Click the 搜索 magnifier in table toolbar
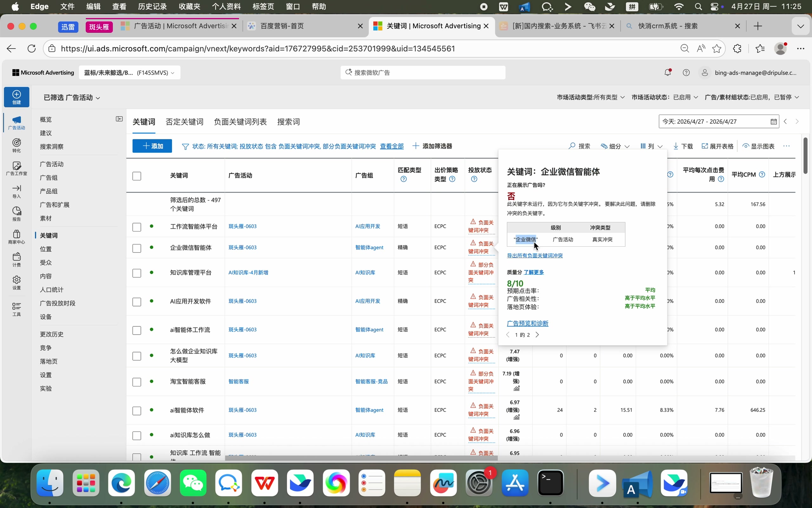 click(572, 146)
